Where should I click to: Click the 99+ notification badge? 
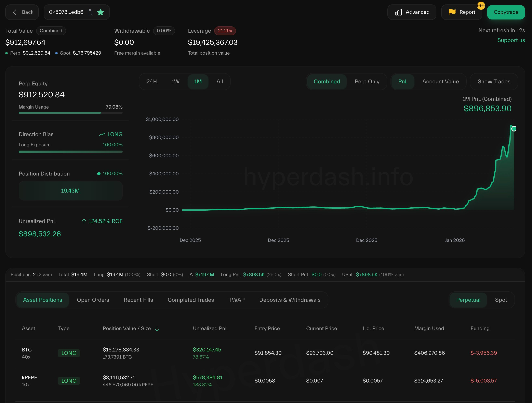click(481, 5)
